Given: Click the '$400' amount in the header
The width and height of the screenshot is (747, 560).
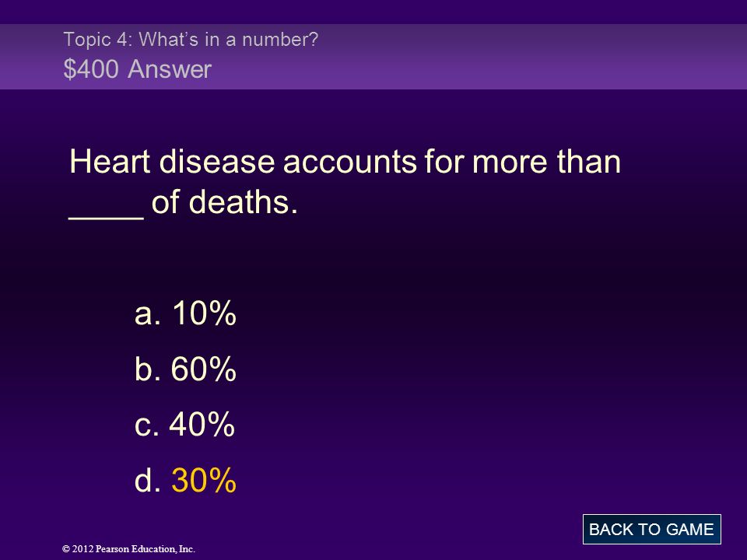Looking at the screenshot, I should coord(91,69).
